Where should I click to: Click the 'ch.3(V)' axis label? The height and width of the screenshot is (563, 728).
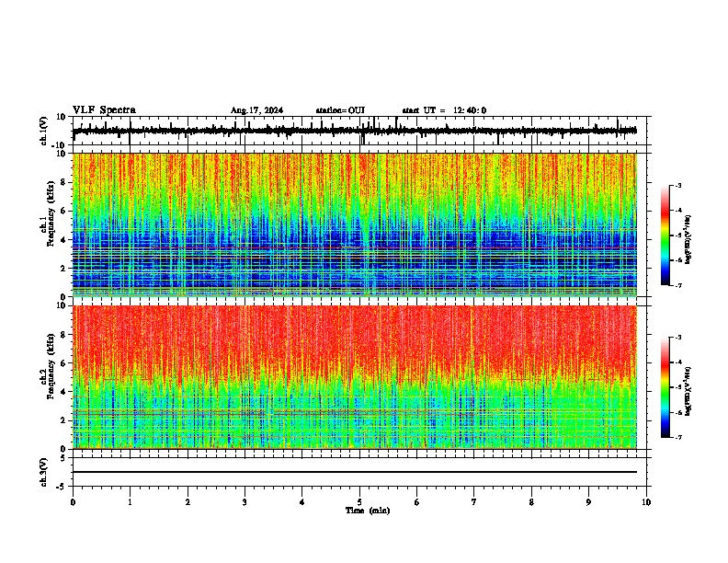(x=44, y=472)
